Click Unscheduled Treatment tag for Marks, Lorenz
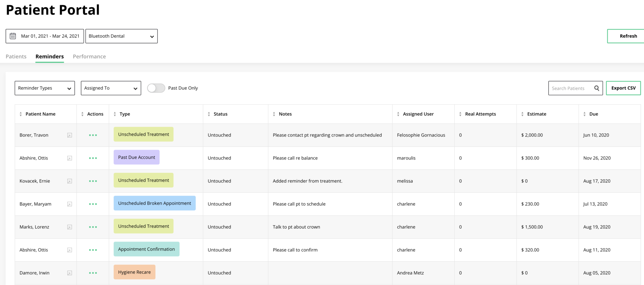 143,226
